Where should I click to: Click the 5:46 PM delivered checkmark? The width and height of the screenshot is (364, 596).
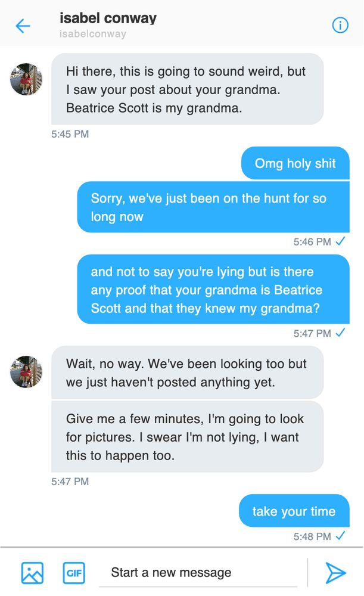click(x=340, y=241)
